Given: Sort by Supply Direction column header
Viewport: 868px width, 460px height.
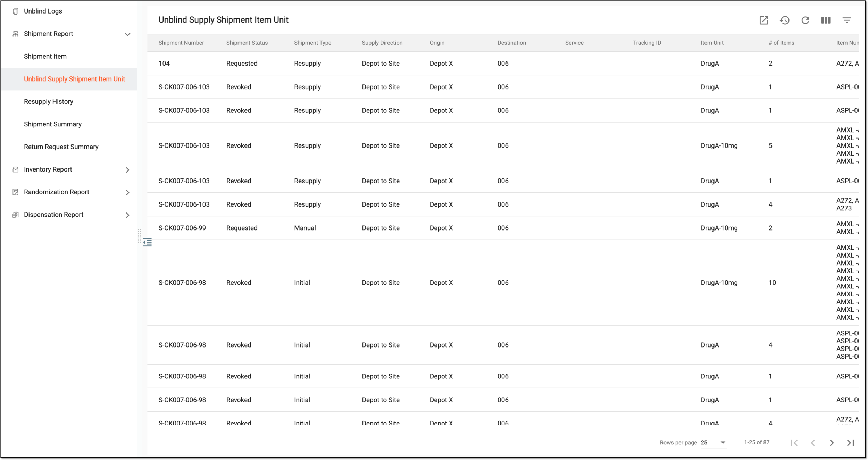Looking at the screenshot, I should pos(382,43).
